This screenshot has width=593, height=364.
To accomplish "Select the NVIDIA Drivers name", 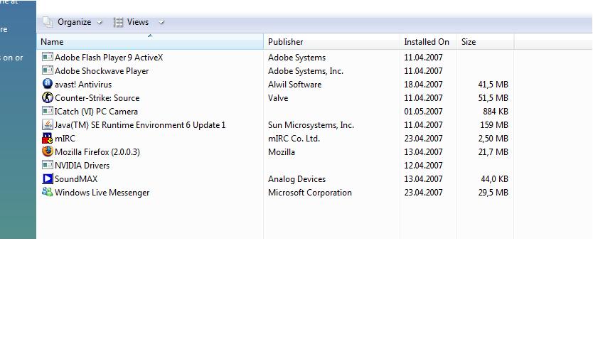I will [82, 166].
